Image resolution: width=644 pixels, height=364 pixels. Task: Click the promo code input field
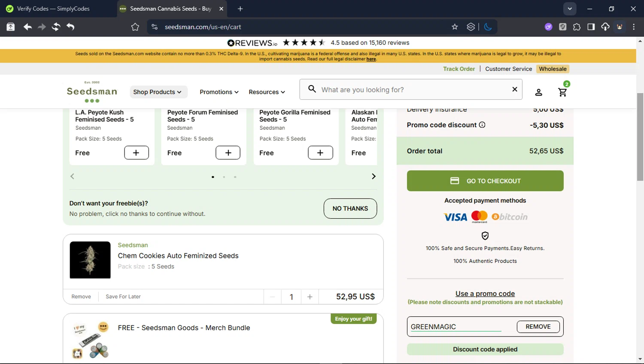click(456, 327)
